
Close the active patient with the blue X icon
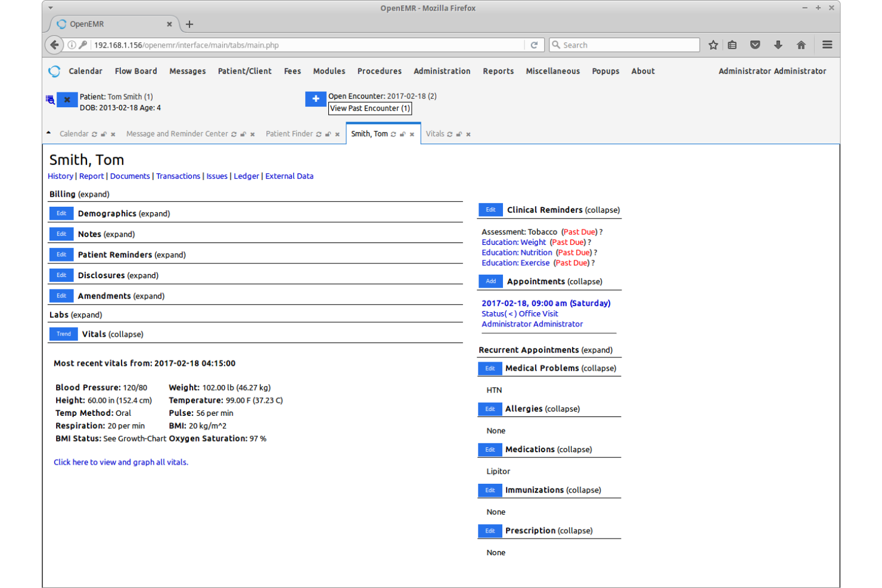tap(67, 99)
